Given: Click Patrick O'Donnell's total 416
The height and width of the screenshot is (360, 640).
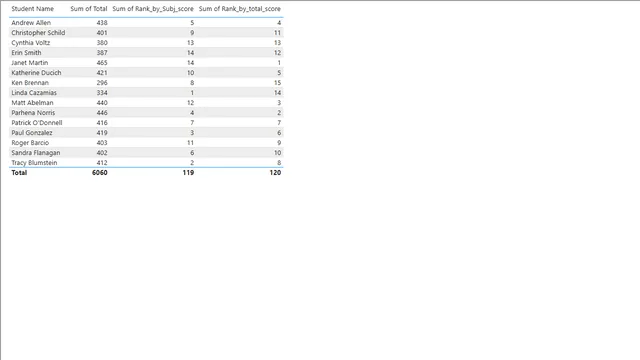Looking at the screenshot, I should (x=102, y=123).
